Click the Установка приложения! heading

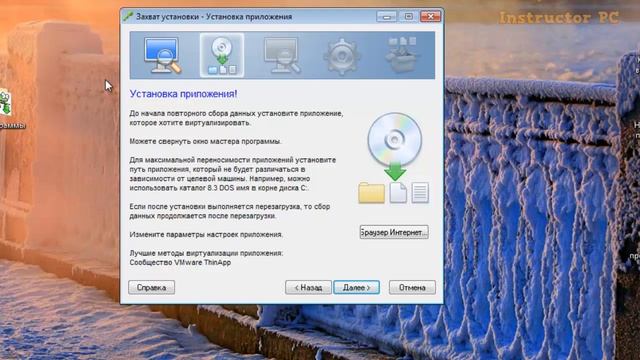click(183, 93)
